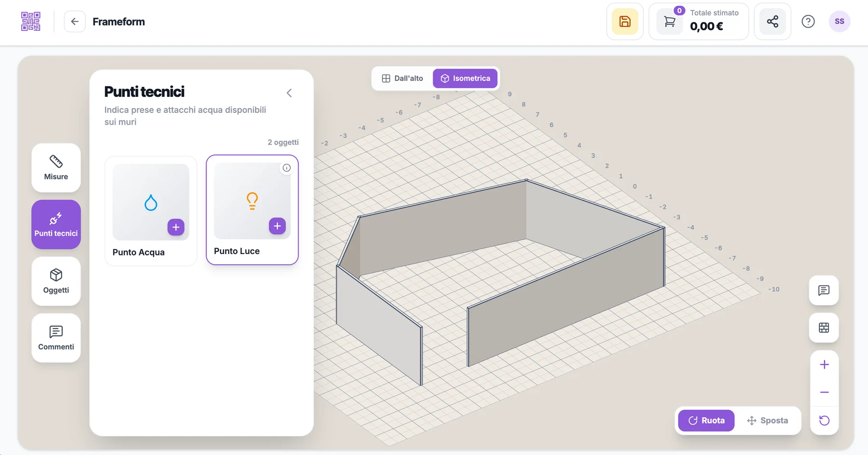Enable Ruota rotate mode

(x=706, y=421)
